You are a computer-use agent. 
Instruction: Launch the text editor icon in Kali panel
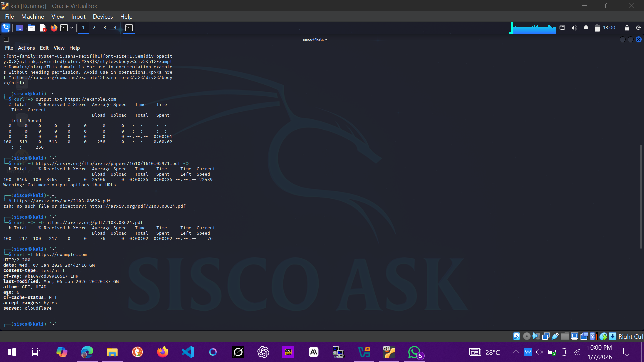coord(43,28)
